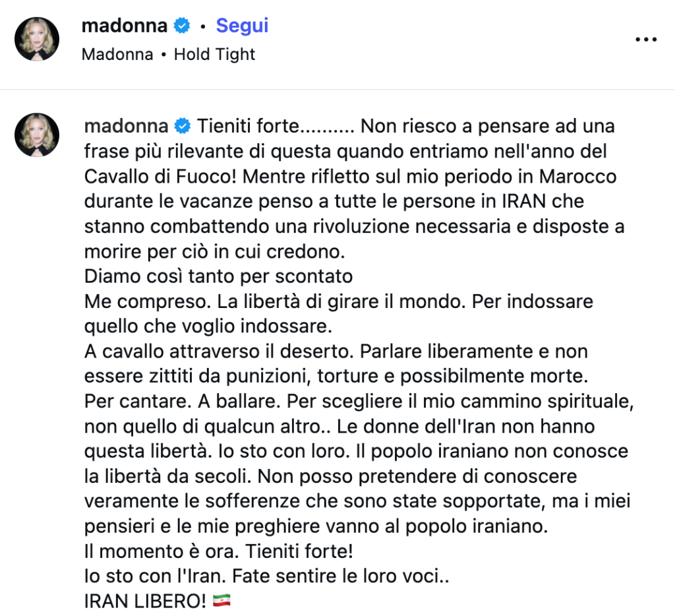Click the verified badge in the caption

pyautogui.click(x=181, y=125)
